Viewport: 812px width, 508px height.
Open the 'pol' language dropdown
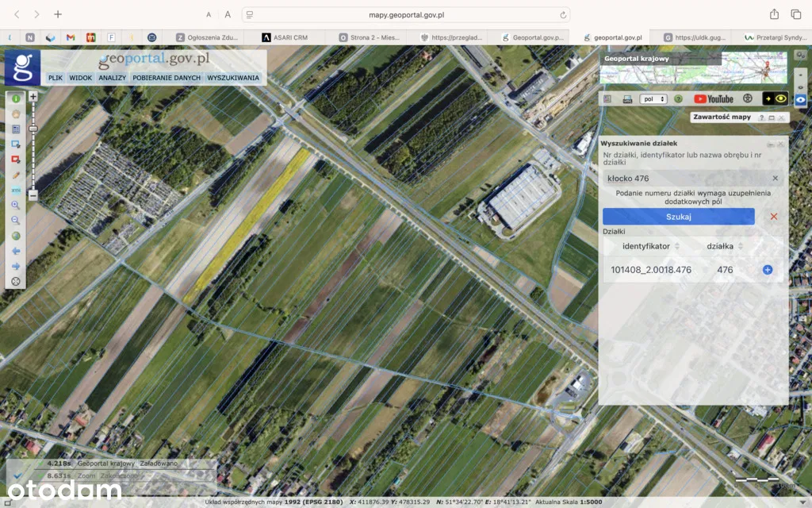point(654,99)
